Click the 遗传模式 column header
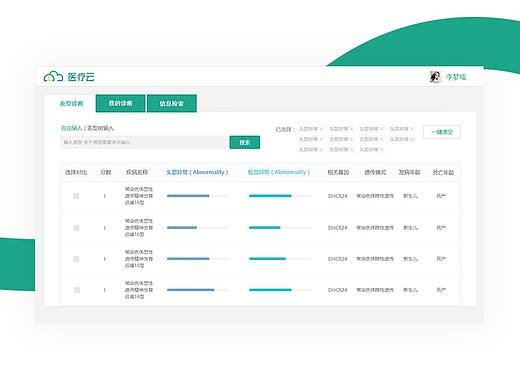 [x=375, y=172]
